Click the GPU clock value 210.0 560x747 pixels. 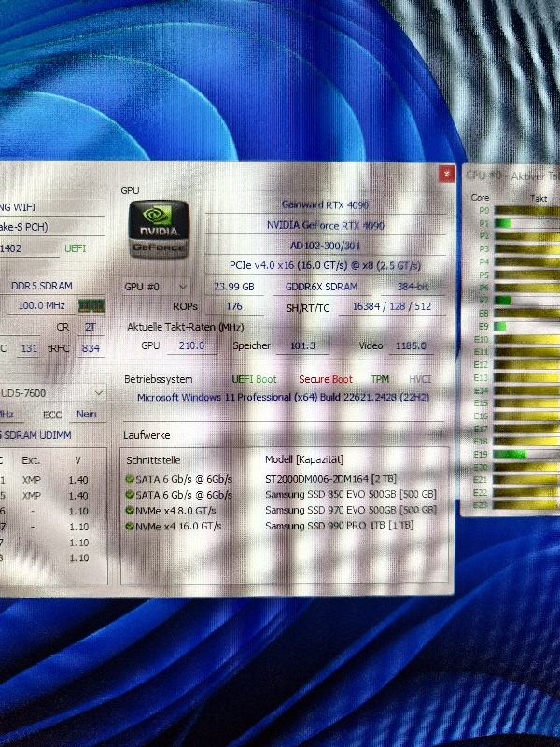[x=191, y=345]
